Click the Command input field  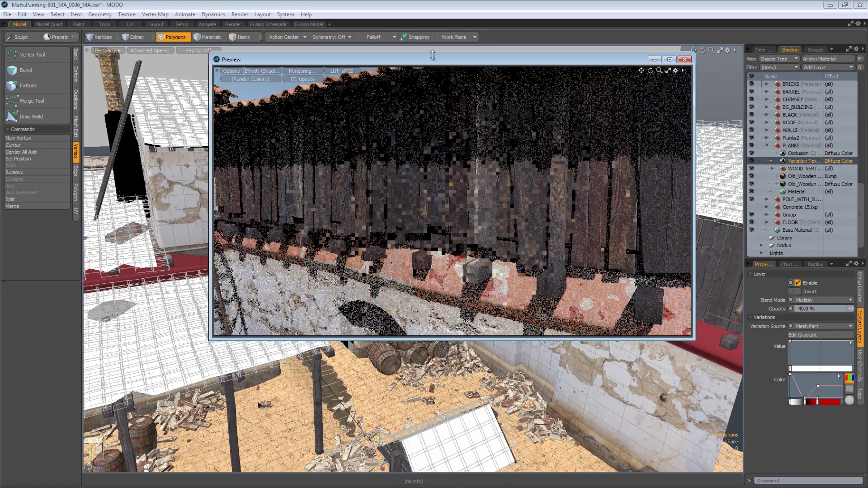click(809, 480)
